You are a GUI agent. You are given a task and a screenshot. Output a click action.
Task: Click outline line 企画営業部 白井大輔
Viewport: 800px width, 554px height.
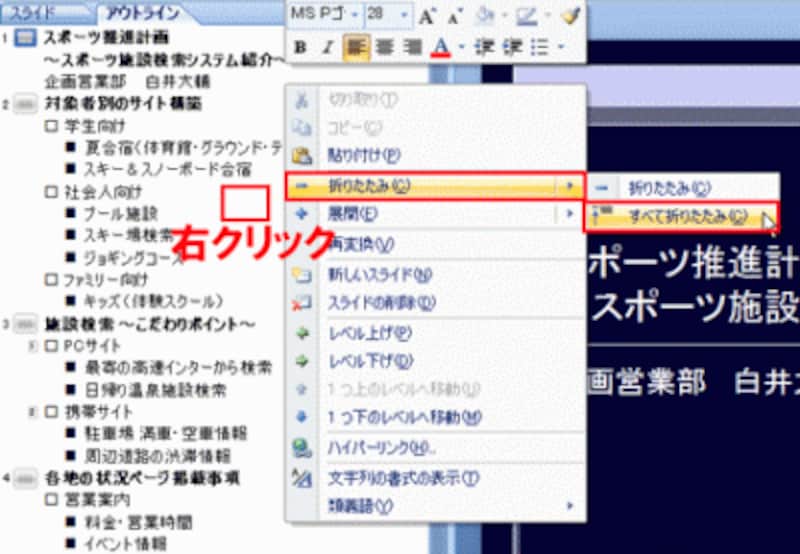click(x=128, y=82)
